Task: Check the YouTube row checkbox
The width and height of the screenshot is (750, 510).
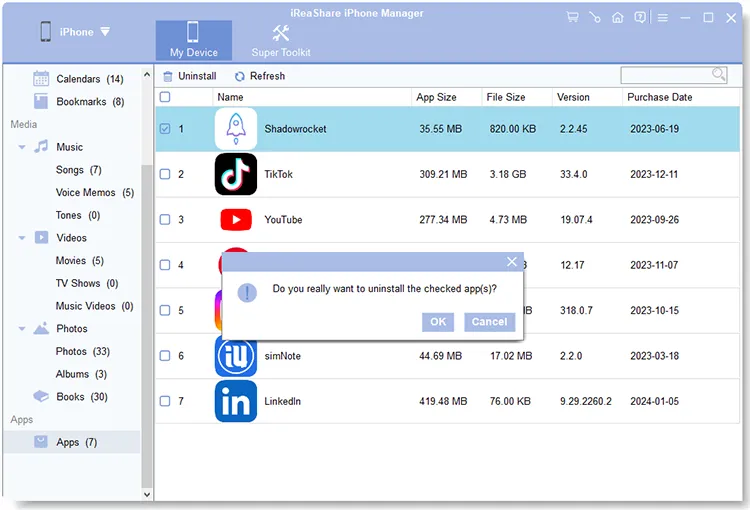Action: [x=165, y=220]
